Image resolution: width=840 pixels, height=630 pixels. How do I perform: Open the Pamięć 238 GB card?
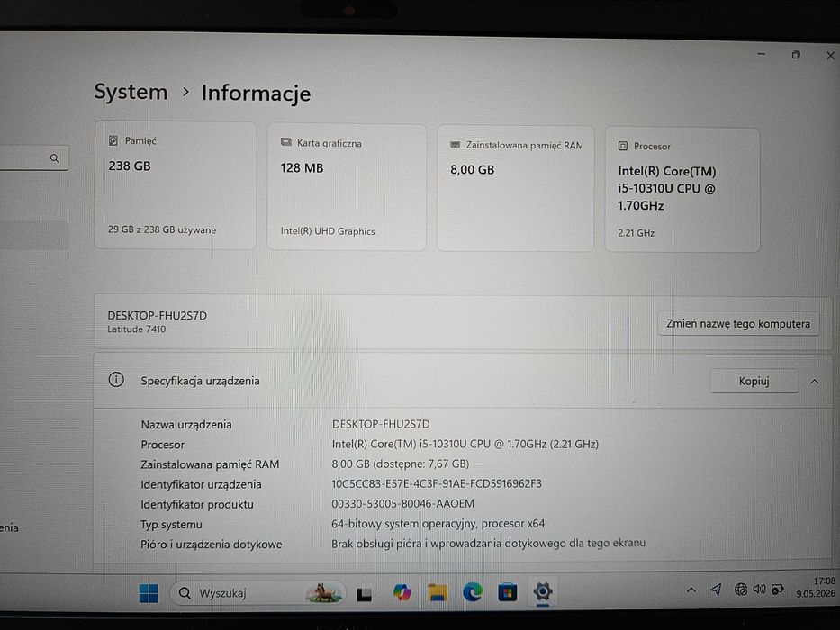click(176, 185)
